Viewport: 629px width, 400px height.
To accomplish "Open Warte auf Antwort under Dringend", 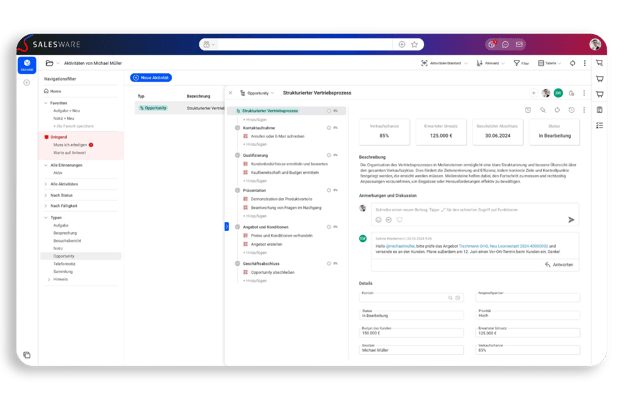I will pyautogui.click(x=69, y=153).
